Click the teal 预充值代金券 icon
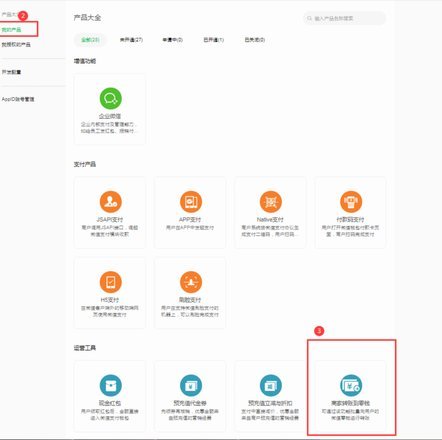Viewport: 442px width, 440px height. pyautogui.click(x=191, y=385)
